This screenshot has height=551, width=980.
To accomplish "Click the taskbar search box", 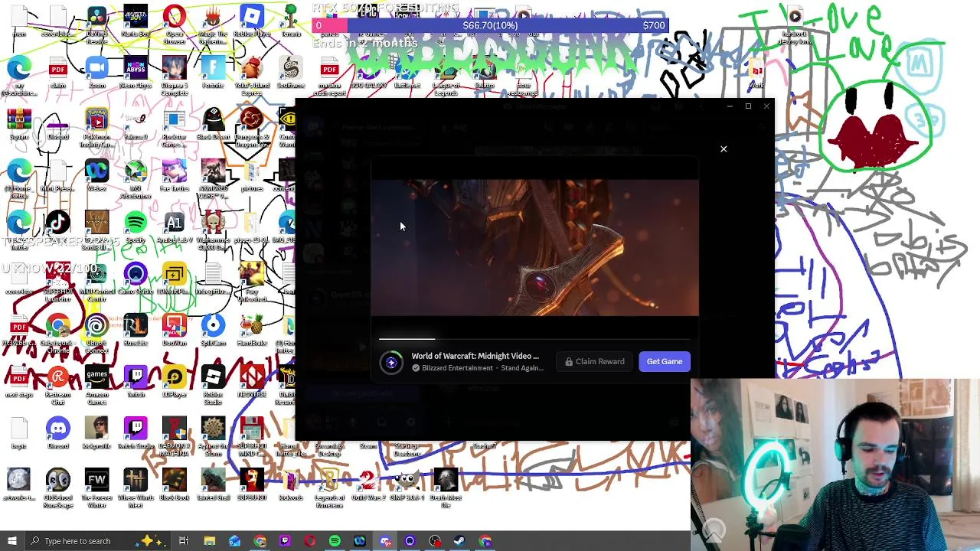I will click(x=98, y=541).
